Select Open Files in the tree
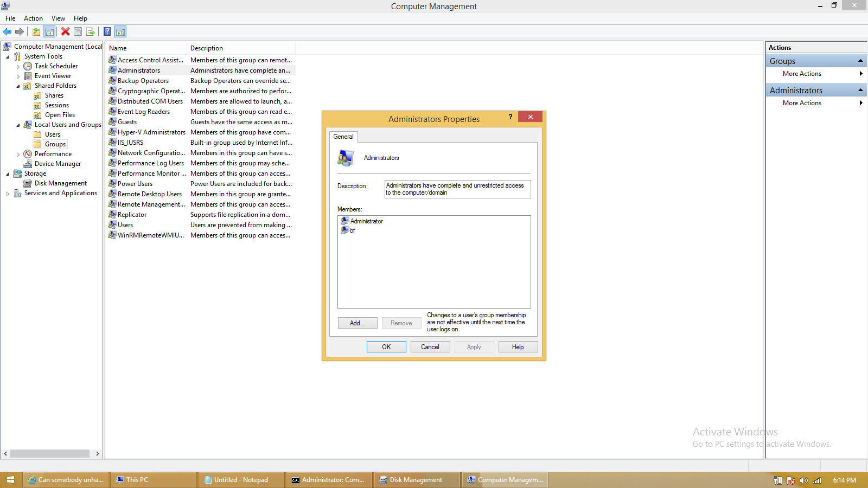Screen dimensions: 868x488 tap(60, 115)
